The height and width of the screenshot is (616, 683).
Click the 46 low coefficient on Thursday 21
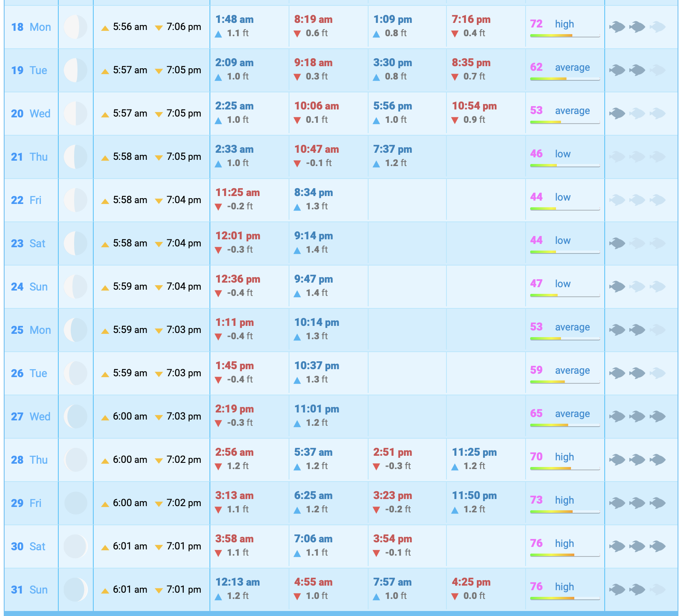(550, 154)
